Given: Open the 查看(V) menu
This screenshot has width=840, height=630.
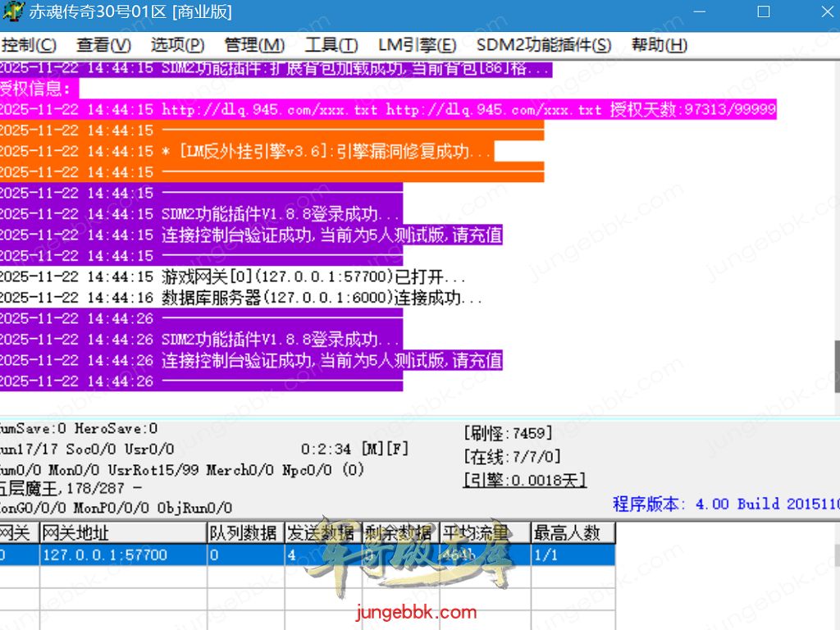Looking at the screenshot, I should tap(103, 45).
